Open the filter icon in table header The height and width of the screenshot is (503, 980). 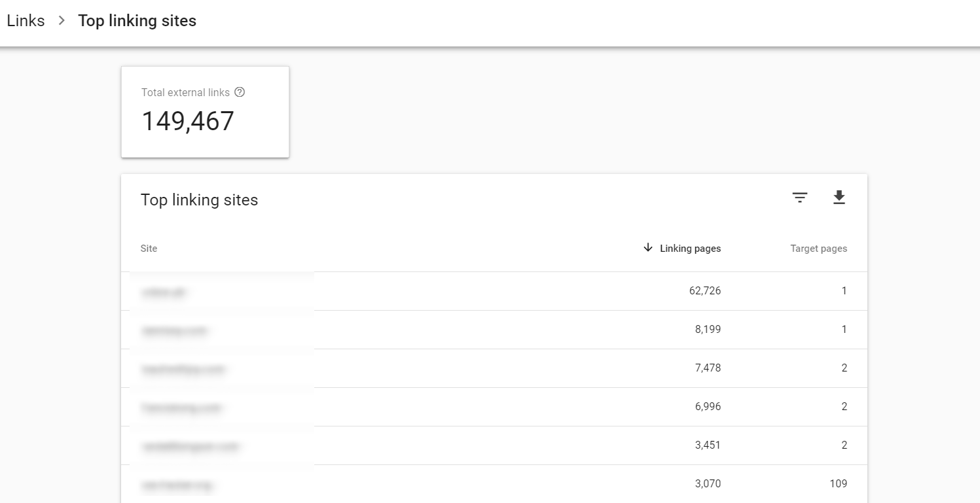(x=799, y=198)
